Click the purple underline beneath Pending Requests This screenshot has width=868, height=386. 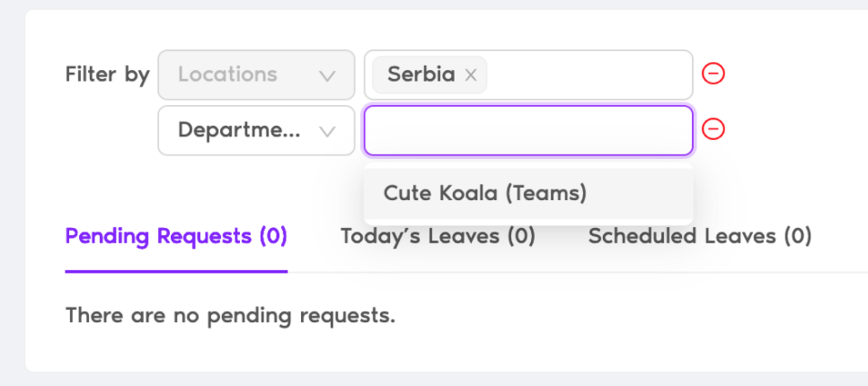(x=176, y=271)
